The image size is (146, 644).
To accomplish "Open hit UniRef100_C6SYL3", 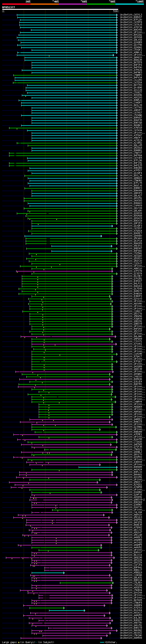I will pyautogui.click(x=131, y=15).
